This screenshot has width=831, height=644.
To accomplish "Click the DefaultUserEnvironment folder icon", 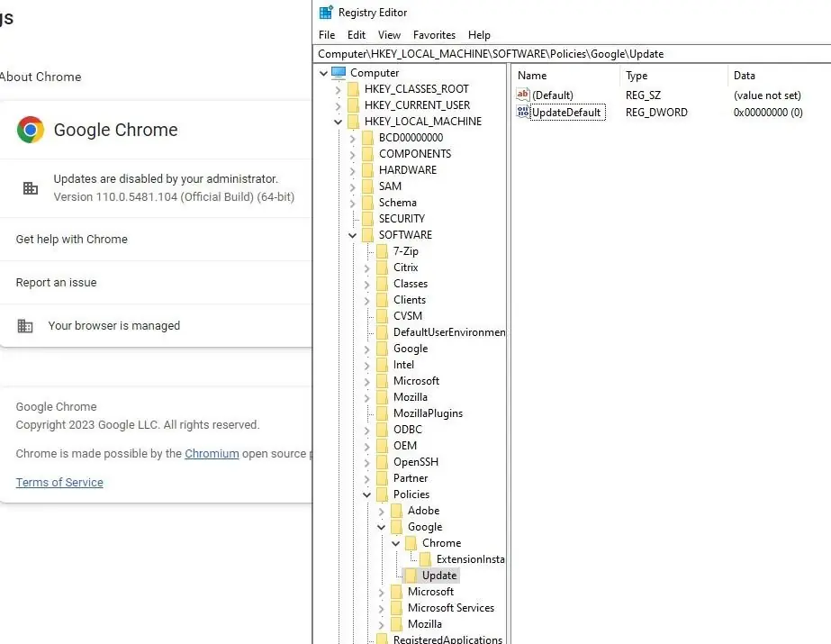I will [x=382, y=332].
